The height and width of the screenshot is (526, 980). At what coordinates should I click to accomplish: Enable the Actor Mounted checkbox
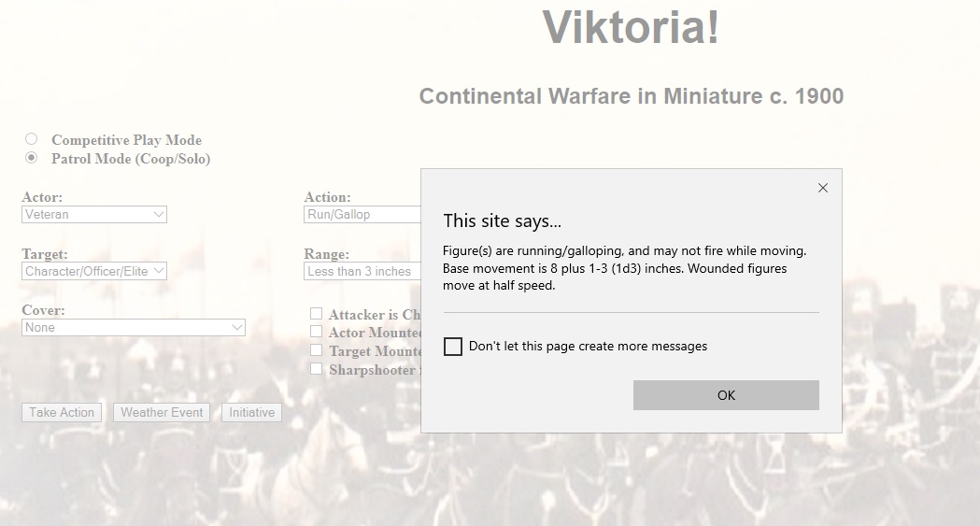pos(317,332)
